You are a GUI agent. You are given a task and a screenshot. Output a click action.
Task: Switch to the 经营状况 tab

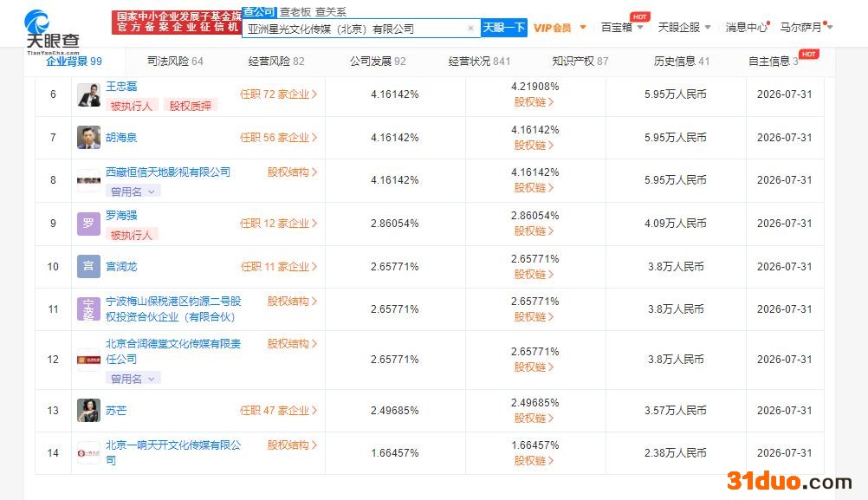click(x=479, y=62)
